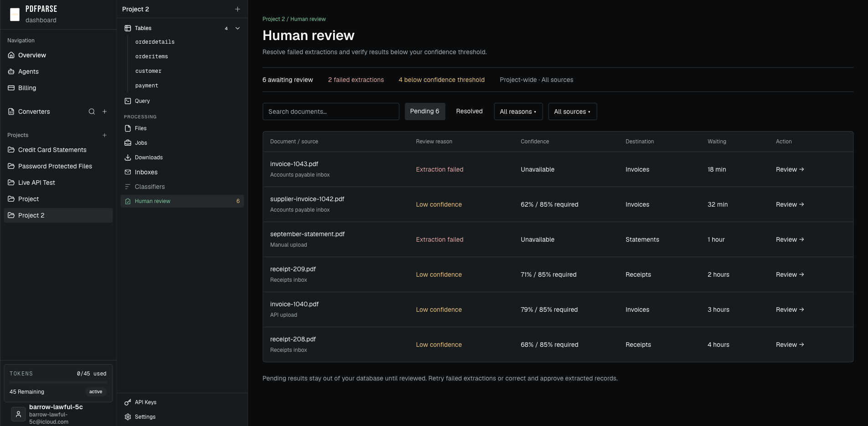This screenshot has height=426, width=868.
Task: Click the Live API Test folder icon
Action: tap(11, 183)
